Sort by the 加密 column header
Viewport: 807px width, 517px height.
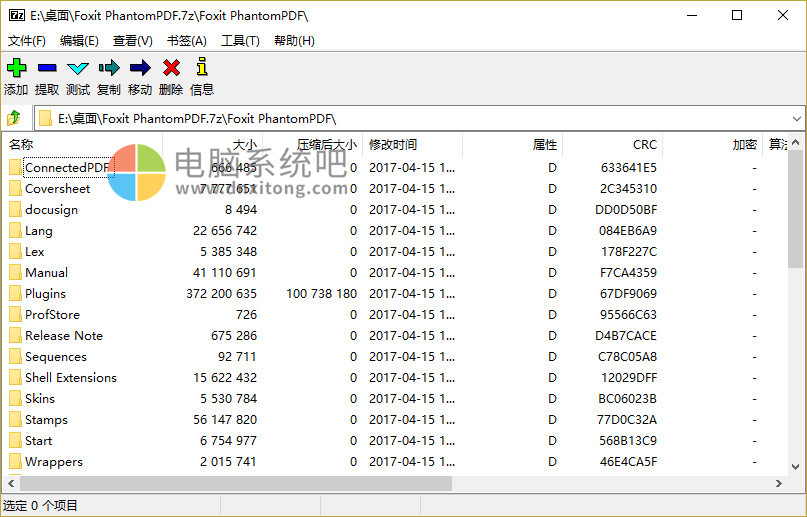click(x=712, y=145)
